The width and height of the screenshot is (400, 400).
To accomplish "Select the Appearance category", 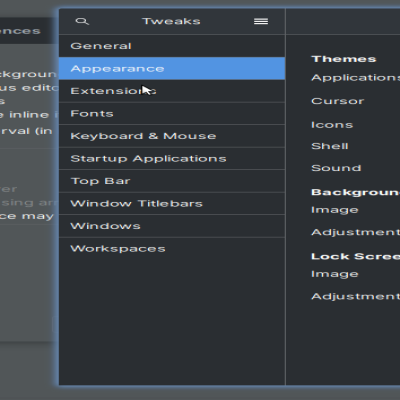I will (172, 68).
